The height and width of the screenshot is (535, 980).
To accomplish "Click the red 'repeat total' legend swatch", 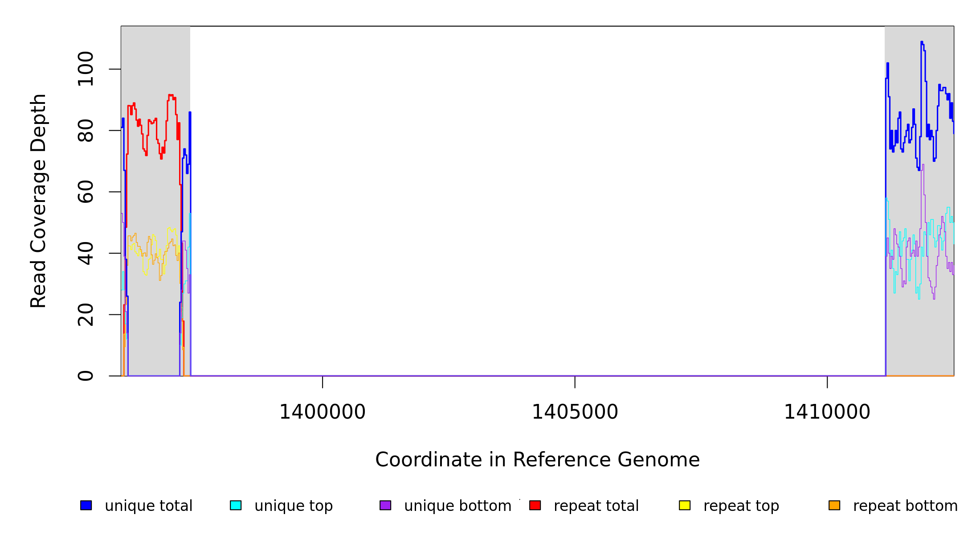I will click(535, 505).
